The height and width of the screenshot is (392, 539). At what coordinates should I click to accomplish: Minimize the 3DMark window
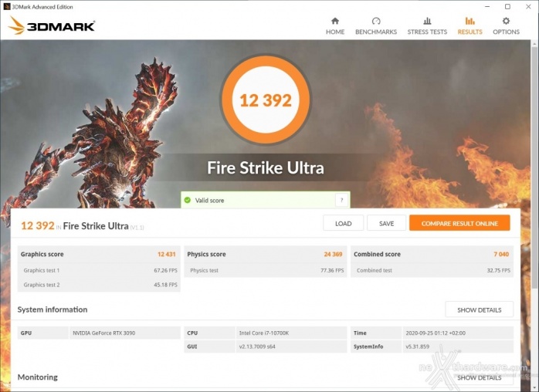pyautogui.click(x=487, y=6)
